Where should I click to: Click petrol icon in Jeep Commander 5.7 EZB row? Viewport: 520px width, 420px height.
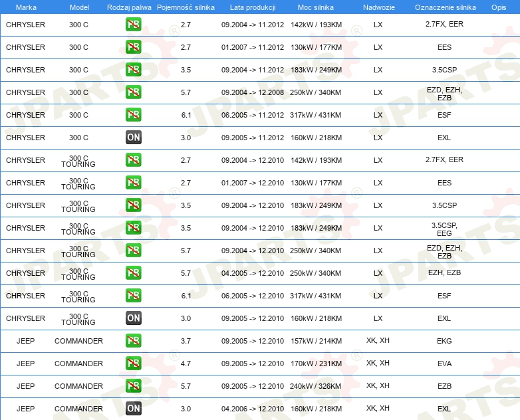click(133, 385)
